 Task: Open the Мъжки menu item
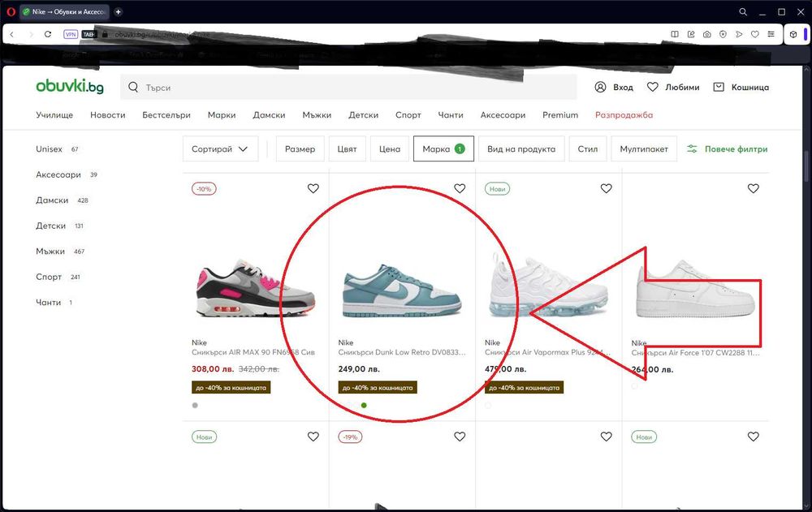[x=317, y=115]
